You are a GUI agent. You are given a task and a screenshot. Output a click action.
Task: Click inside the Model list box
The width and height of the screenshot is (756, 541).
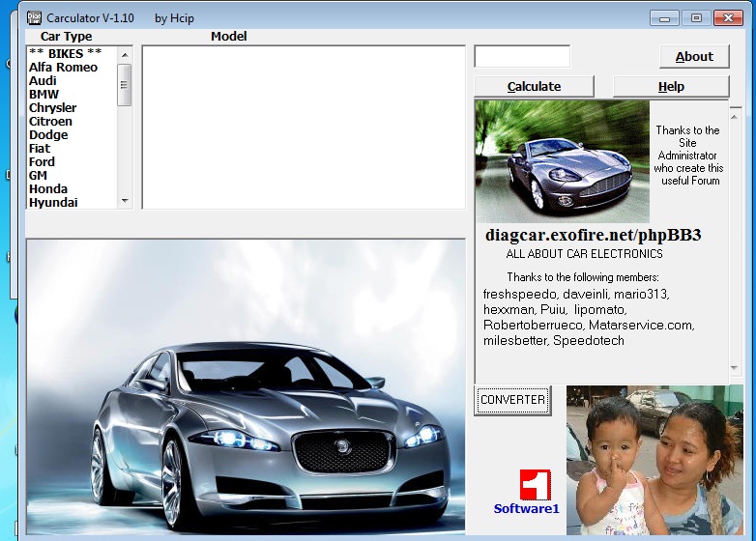[304, 128]
